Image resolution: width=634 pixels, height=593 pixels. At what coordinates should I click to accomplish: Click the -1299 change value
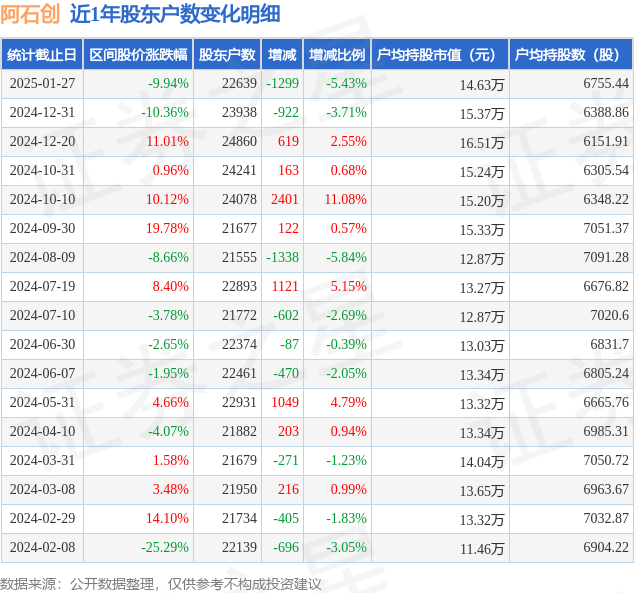click(282, 83)
